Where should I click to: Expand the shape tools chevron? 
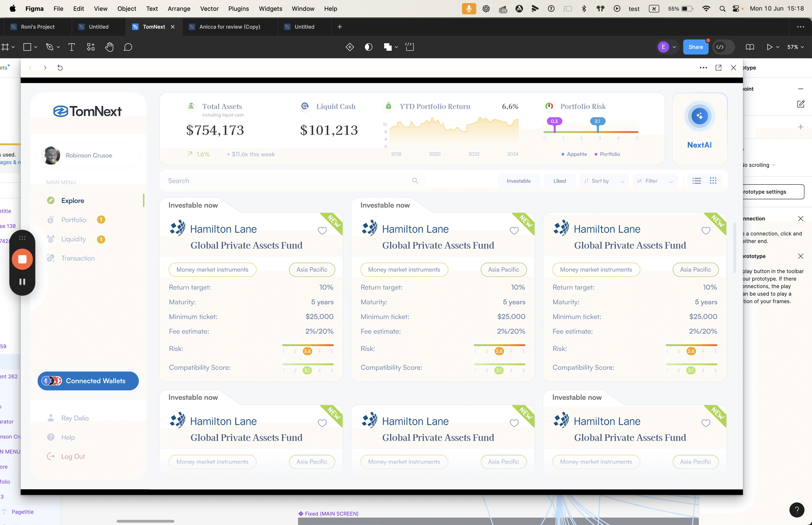tap(35, 47)
